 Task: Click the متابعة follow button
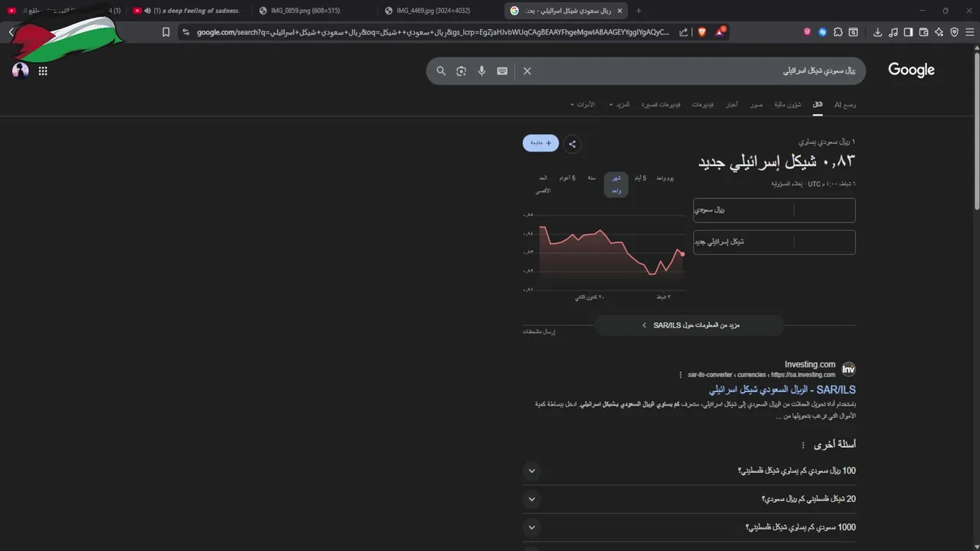(541, 143)
